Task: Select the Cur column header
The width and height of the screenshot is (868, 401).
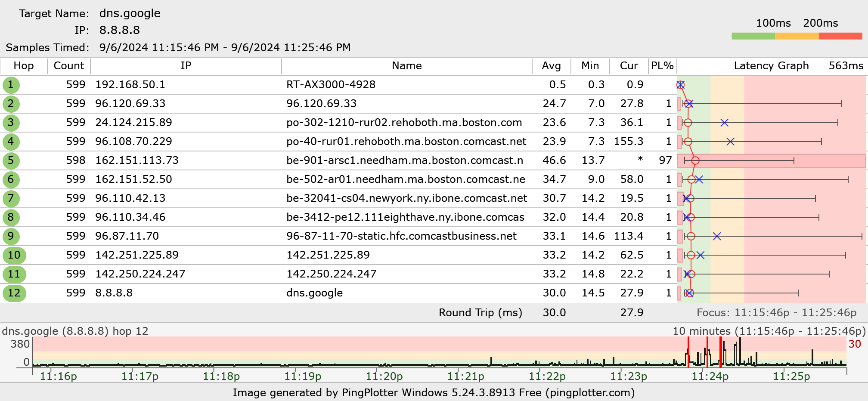Action: click(x=629, y=66)
